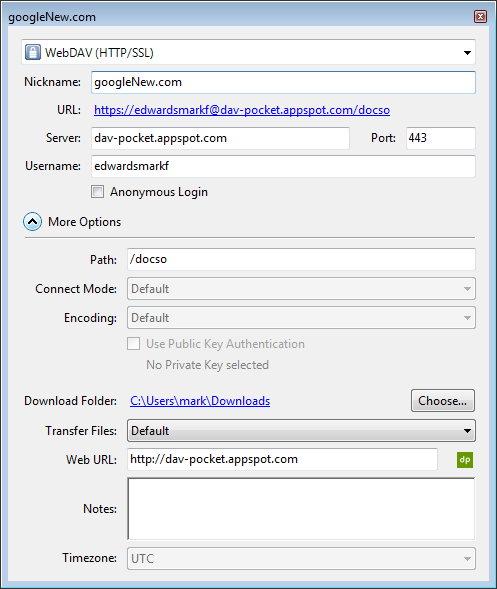Click into the Path field containing /docso
Viewport: 497px width, 589px height.
(x=301, y=259)
